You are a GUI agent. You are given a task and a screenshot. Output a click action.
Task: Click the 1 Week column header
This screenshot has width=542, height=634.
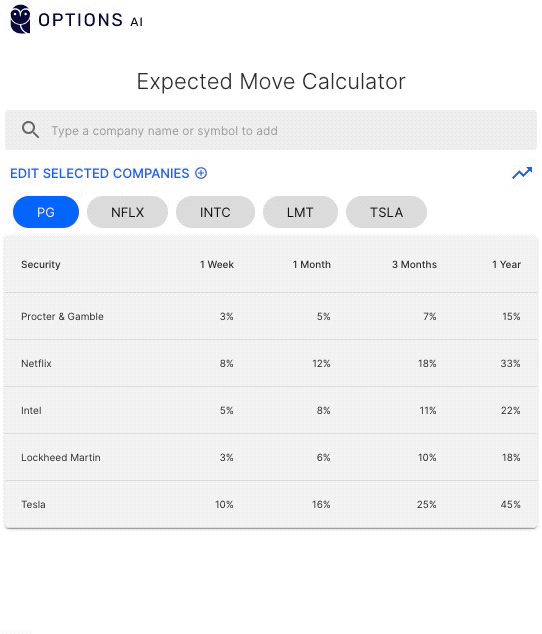(217, 264)
